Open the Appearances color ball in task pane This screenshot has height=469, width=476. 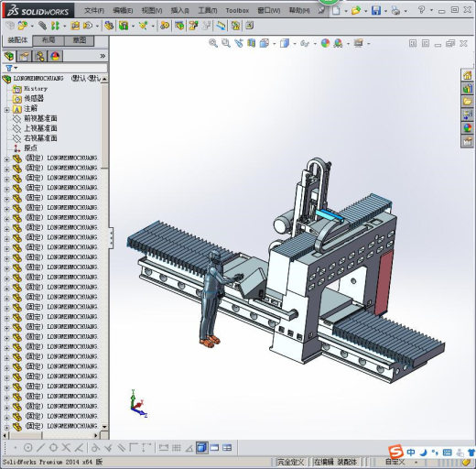click(467, 128)
